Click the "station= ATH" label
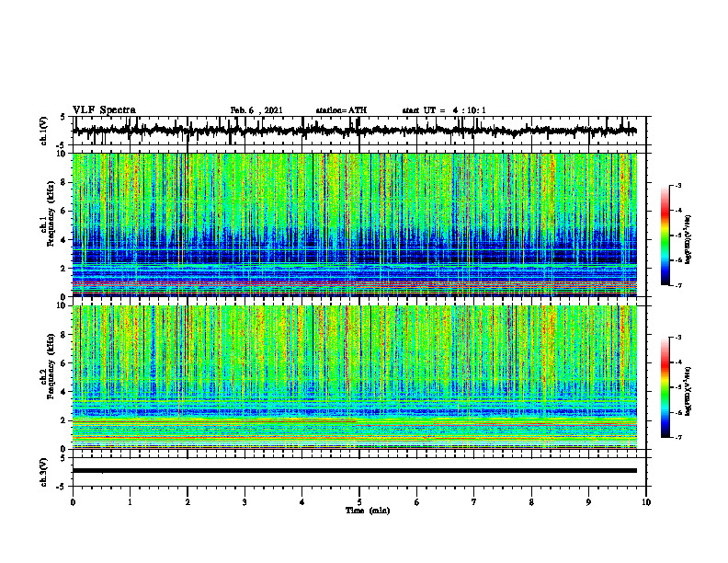 [x=341, y=110]
